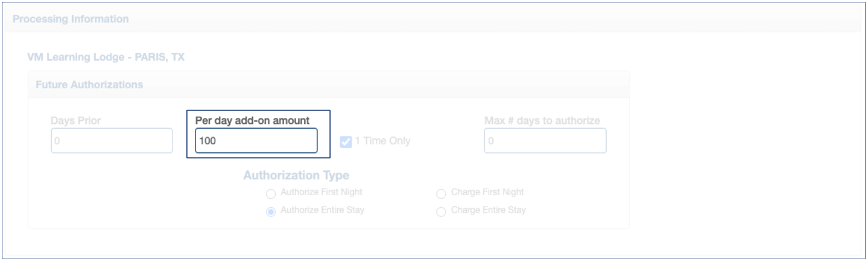Click the VM Learning Lodge - PARIS, TX title
The height and width of the screenshot is (261, 868).
(x=106, y=58)
